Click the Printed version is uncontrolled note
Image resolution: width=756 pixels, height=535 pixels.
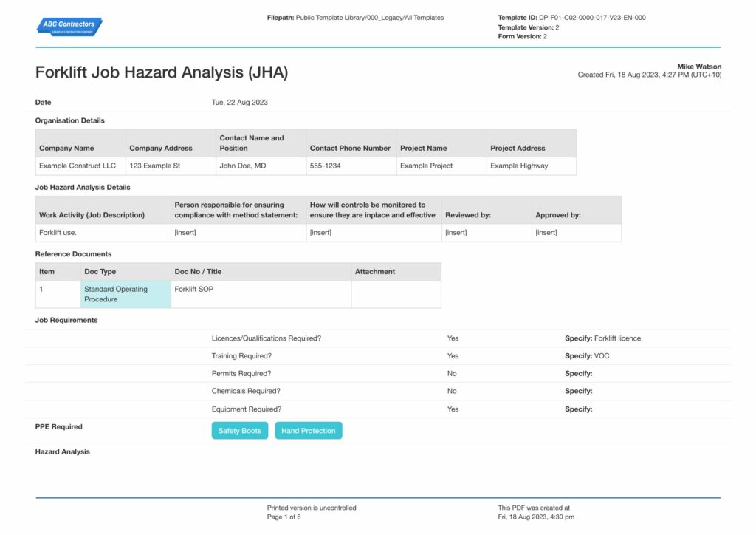click(x=312, y=508)
